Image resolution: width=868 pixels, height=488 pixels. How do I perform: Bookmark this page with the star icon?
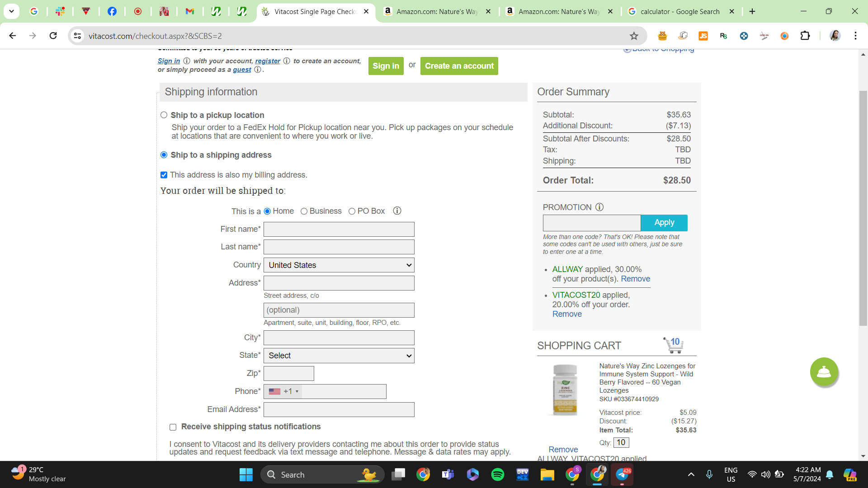pos(634,36)
